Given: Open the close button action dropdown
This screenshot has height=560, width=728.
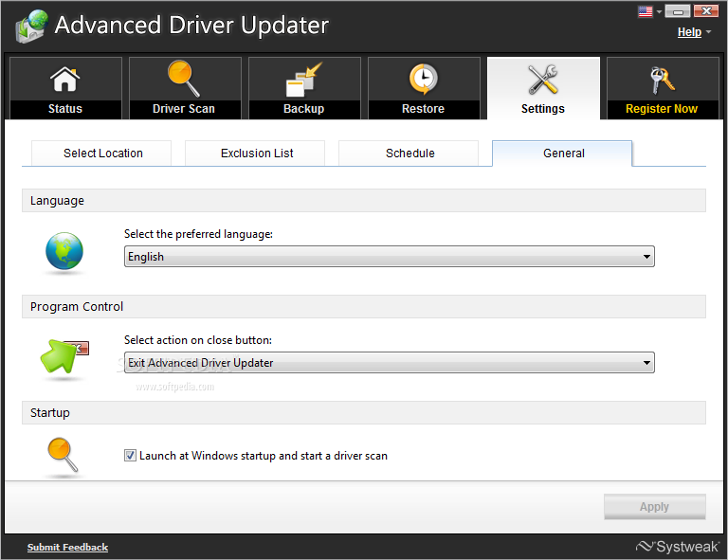Looking at the screenshot, I should (x=389, y=363).
